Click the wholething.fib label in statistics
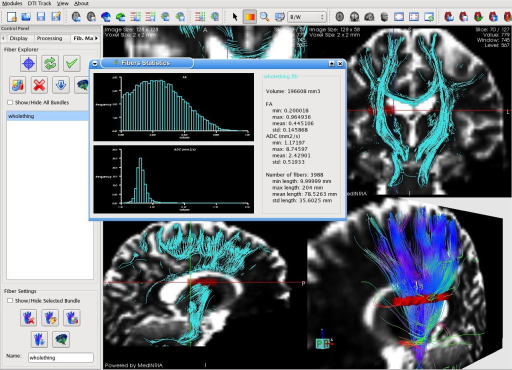 click(x=281, y=76)
